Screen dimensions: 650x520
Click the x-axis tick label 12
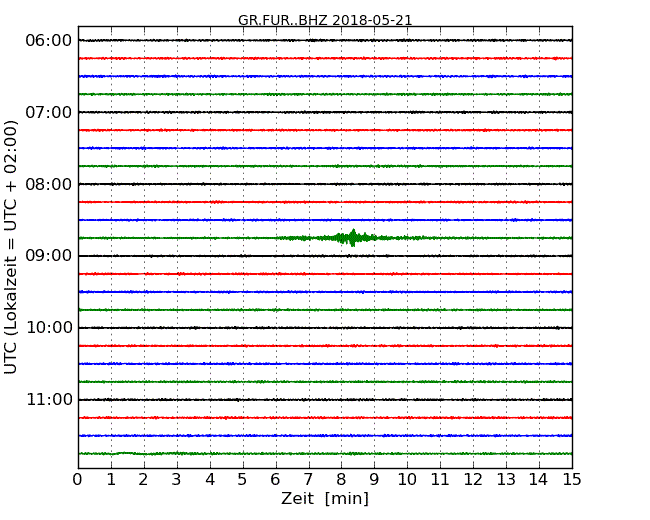tap(473, 480)
